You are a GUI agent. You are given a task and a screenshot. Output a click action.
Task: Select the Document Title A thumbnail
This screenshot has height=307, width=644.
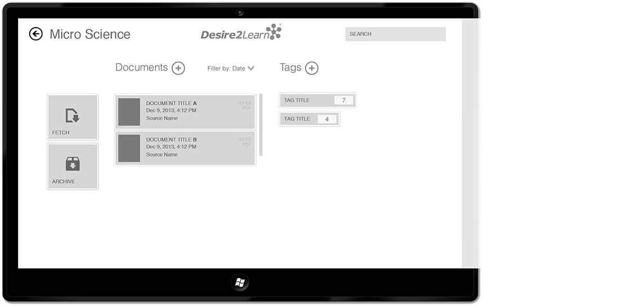point(129,112)
